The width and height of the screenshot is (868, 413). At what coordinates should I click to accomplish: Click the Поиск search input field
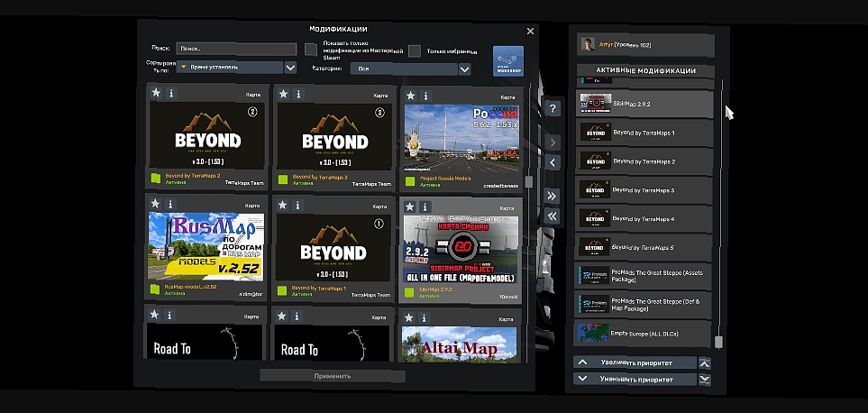coord(236,49)
